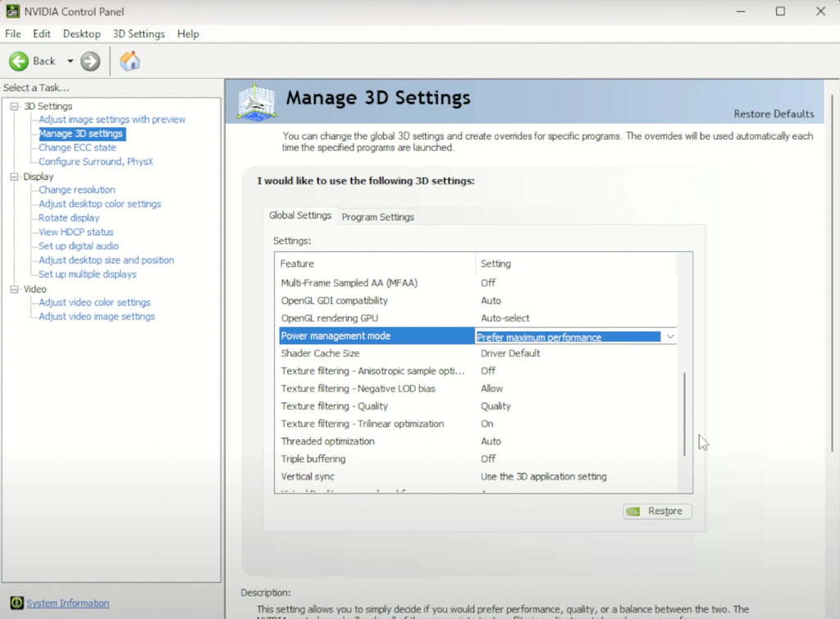Image resolution: width=840 pixels, height=619 pixels.
Task: Select Change ECC state
Action: point(77,148)
